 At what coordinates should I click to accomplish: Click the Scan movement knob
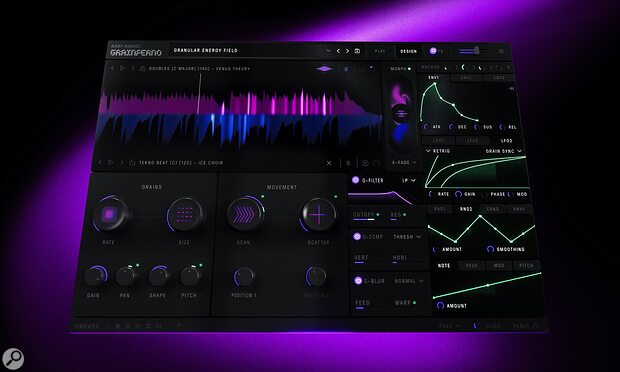tap(245, 215)
